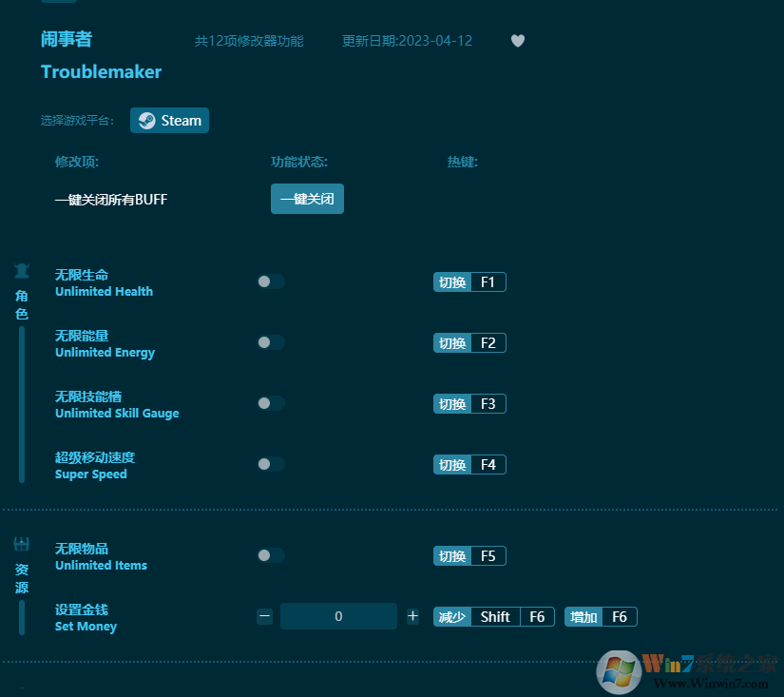Select the Steam platform icon
The height and width of the screenshot is (697, 784).
(x=169, y=120)
